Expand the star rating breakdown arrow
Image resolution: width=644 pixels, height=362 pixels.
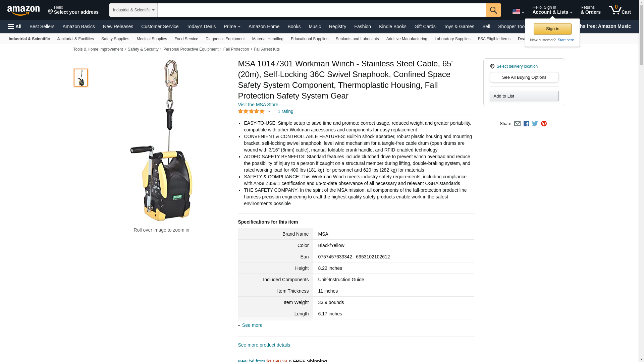[269, 112]
